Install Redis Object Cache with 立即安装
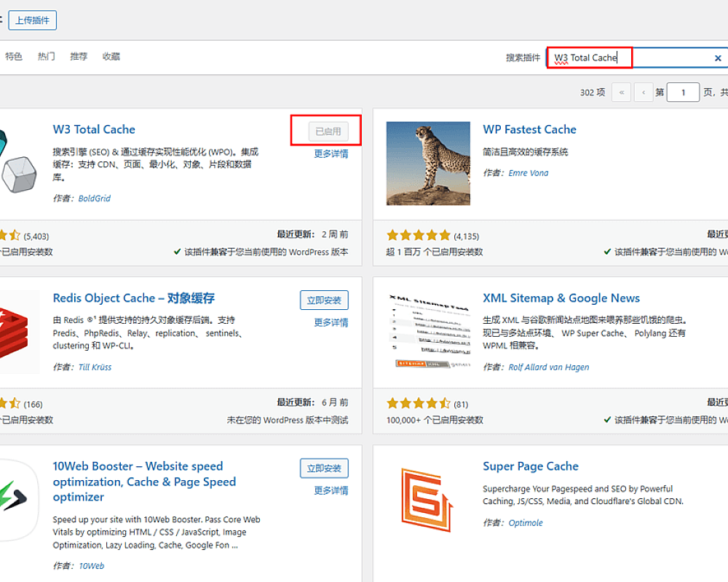 point(324,300)
